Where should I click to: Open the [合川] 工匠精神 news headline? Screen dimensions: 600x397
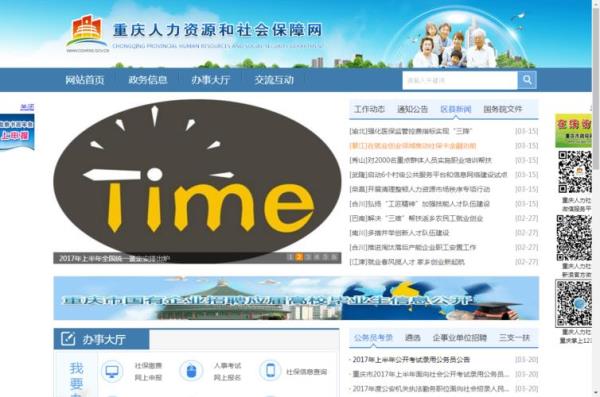coord(419,204)
